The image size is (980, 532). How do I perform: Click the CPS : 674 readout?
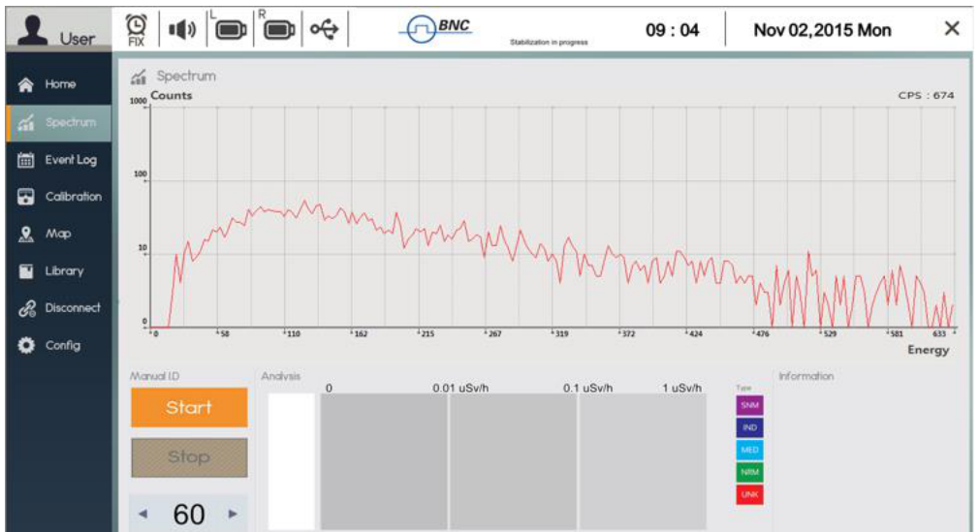click(x=926, y=96)
